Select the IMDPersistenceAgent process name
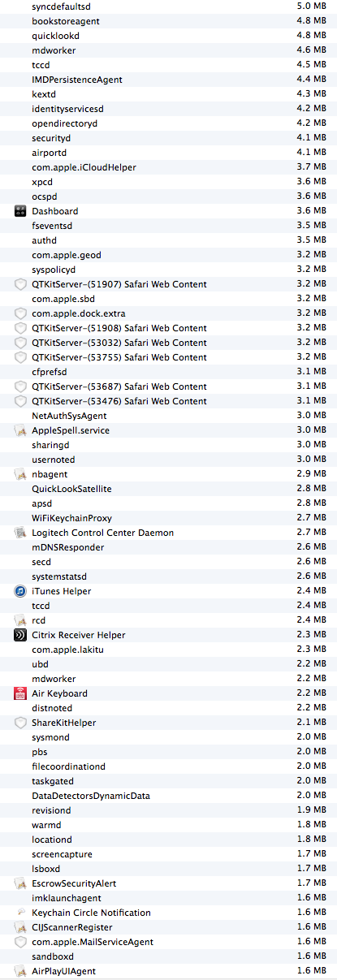Image resolution: width=337 pixels, height=980 pixels. click(78, 80)
